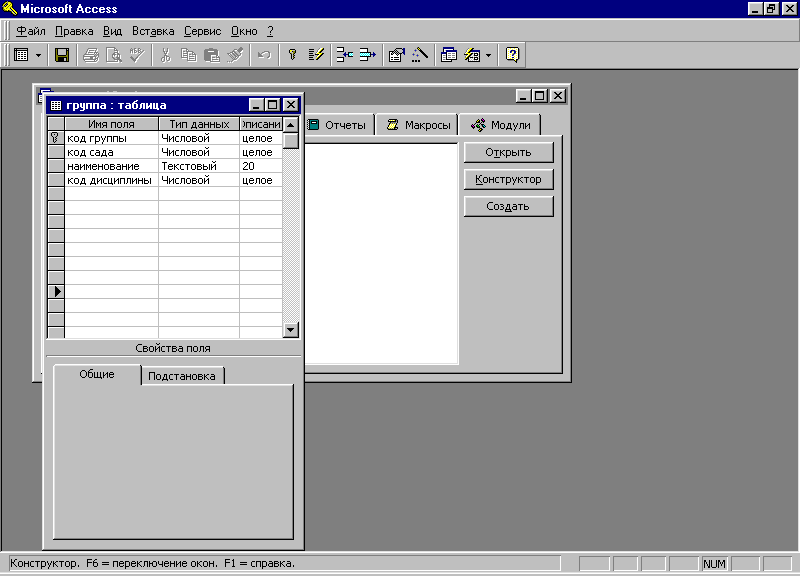Open the ? help menu

[x=270, y=31]
